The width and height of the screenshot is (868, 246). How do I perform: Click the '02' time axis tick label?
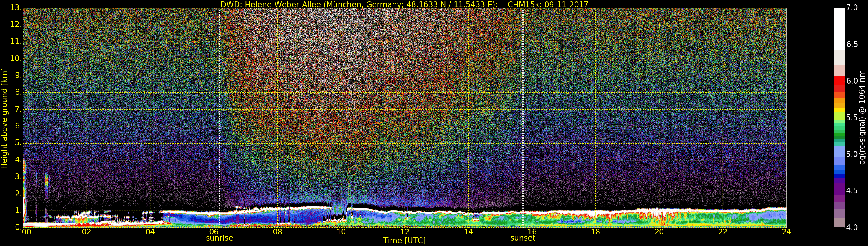click(x=87, y=232)
